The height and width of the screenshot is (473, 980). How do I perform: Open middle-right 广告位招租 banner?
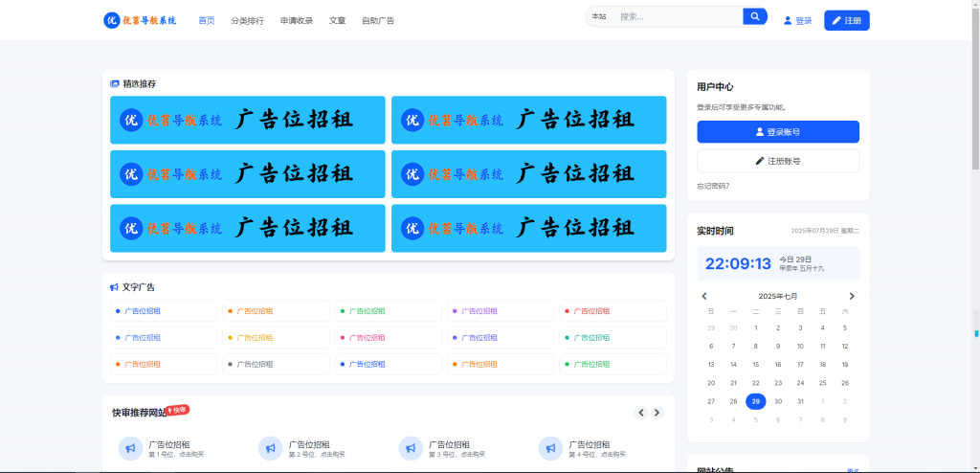[x=528, y=174]
